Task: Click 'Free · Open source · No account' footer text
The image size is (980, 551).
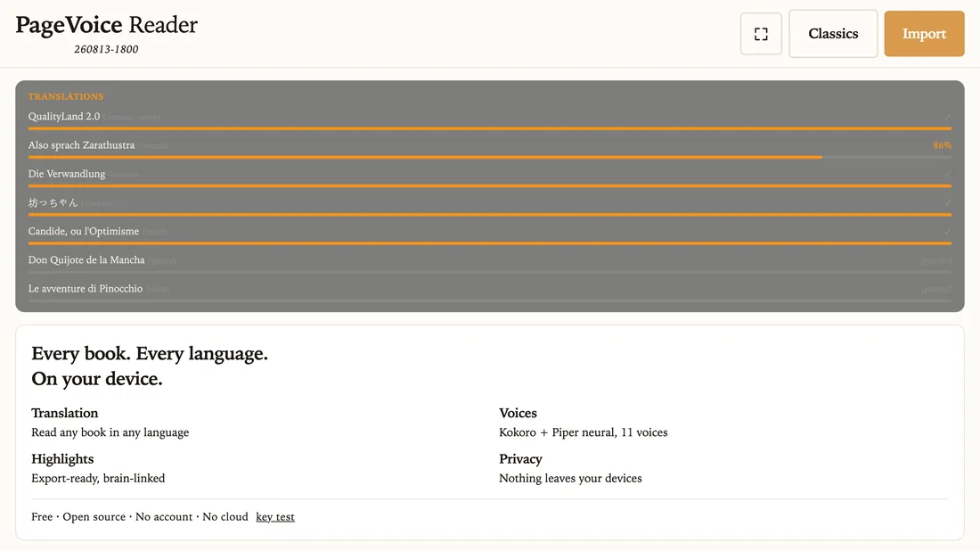Action: (112, 516)
